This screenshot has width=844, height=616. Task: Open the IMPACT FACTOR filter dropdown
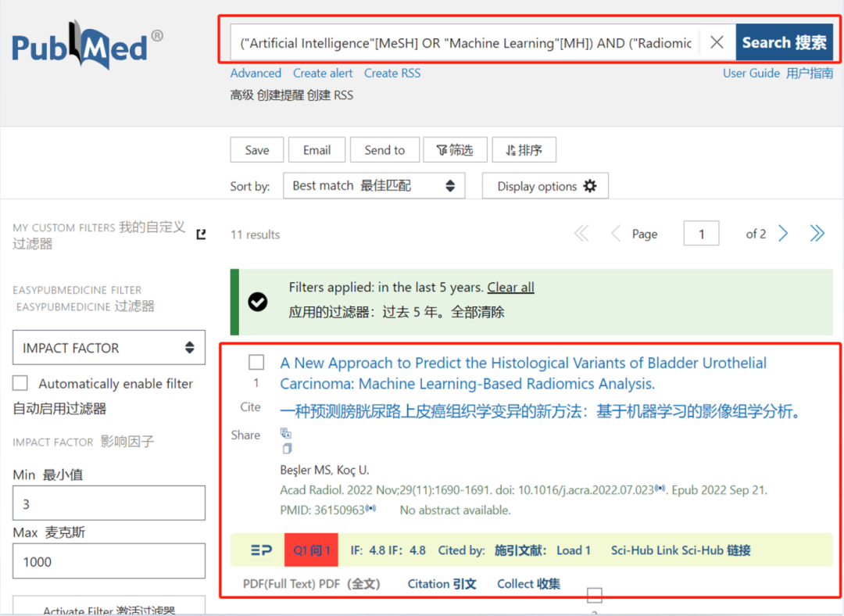tap(109, 347)
